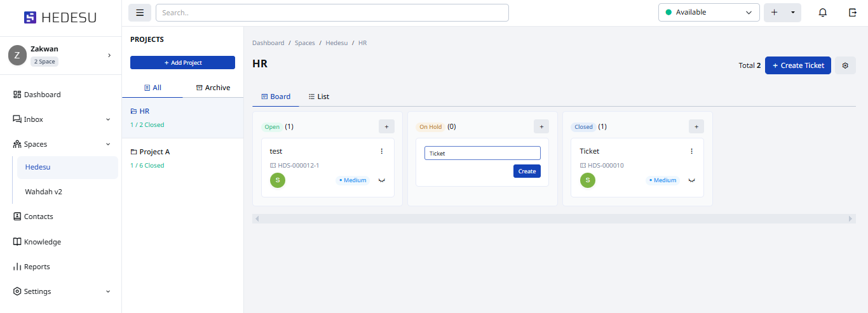Click the plus icon in Closed column
Viewport: 868px width, 313px height.
click(696, 126)
